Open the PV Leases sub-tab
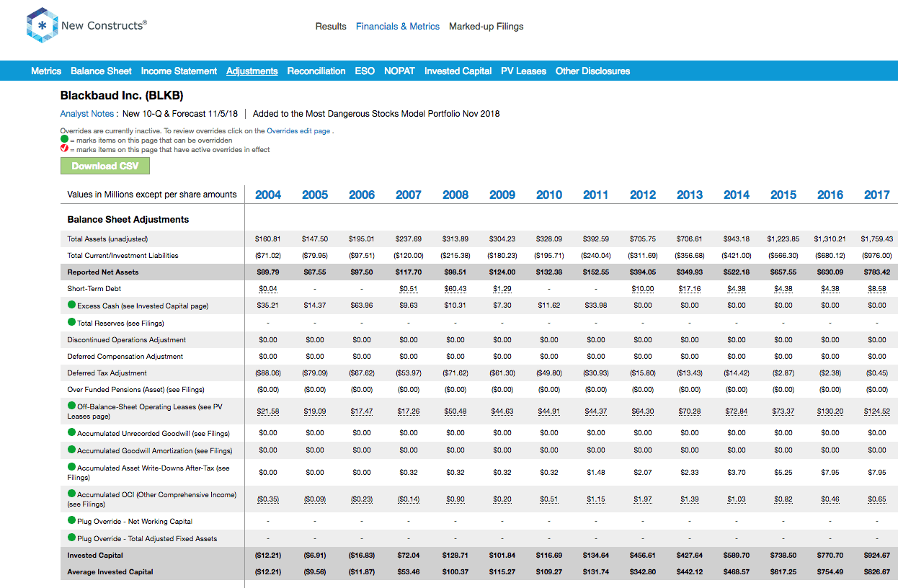The width and height of the screenshot is (898, 588). [523, 71]
